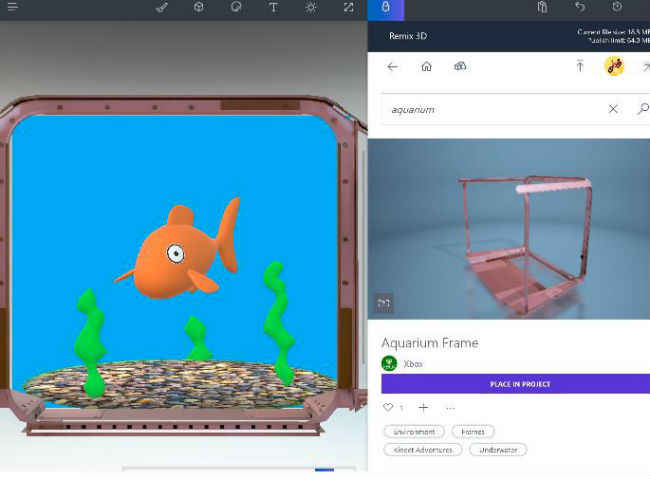Viewport: 650px width, 479px height.
Task: Go to Remix 3D home
Action: tap(426, 66)
